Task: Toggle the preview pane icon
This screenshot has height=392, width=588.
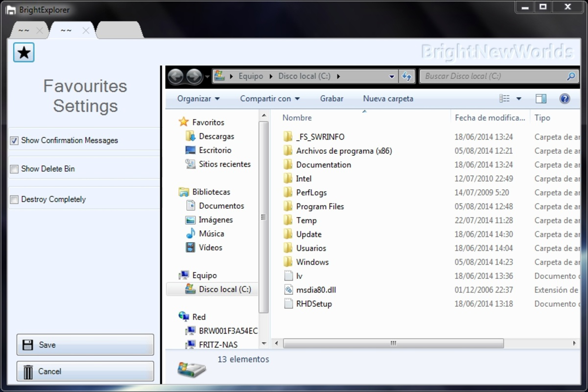Action: coord(541,98)
